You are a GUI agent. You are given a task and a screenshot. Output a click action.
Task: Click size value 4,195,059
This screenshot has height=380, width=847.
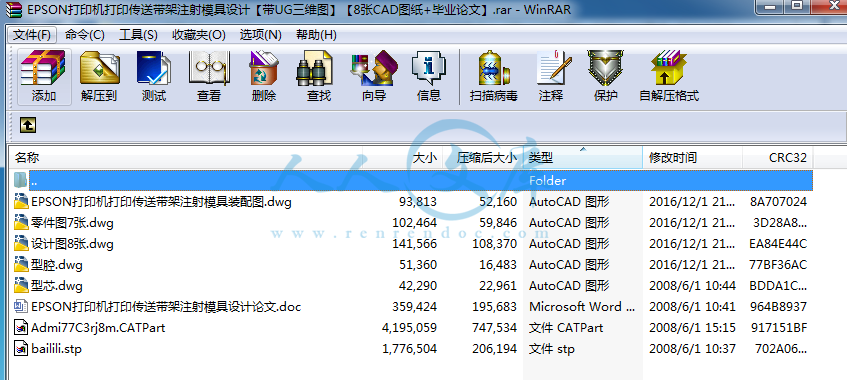click(x=409, y=328)
